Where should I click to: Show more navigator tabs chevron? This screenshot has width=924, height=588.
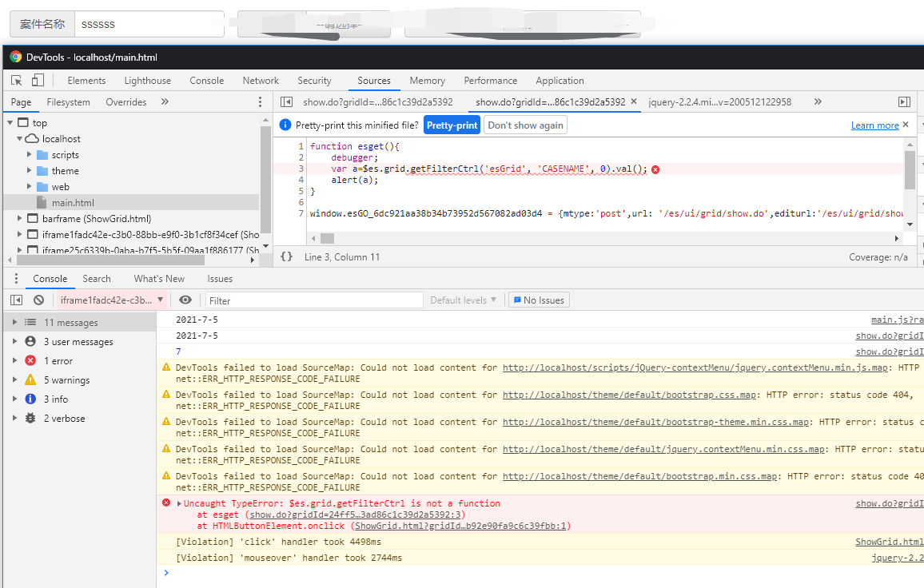[x=165, y=102]
